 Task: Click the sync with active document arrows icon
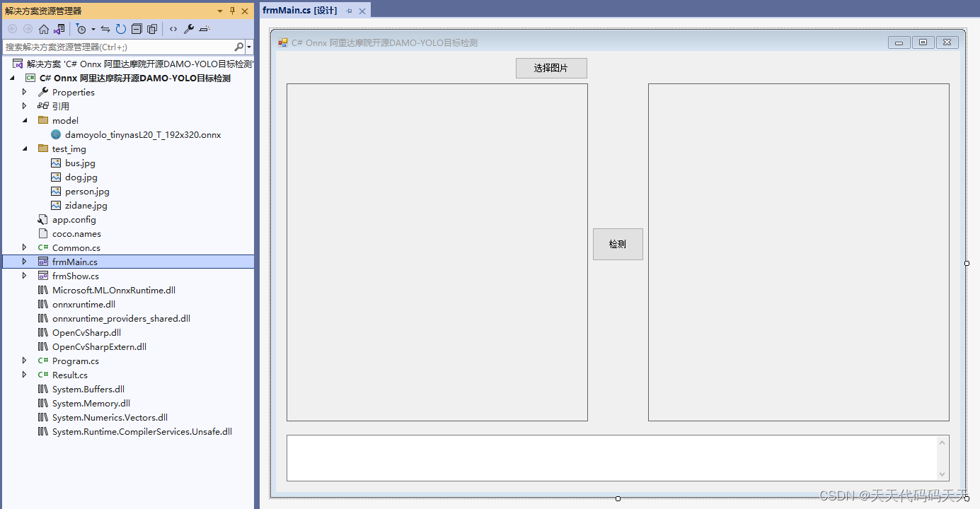pyautogui.click(x=105, y=29)
